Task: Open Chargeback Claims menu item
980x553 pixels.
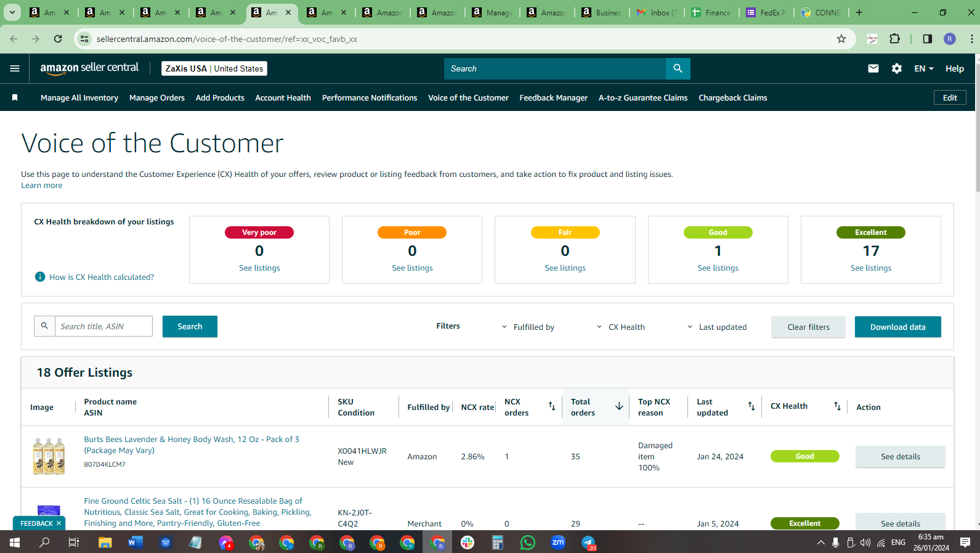Action: (733, 97)
